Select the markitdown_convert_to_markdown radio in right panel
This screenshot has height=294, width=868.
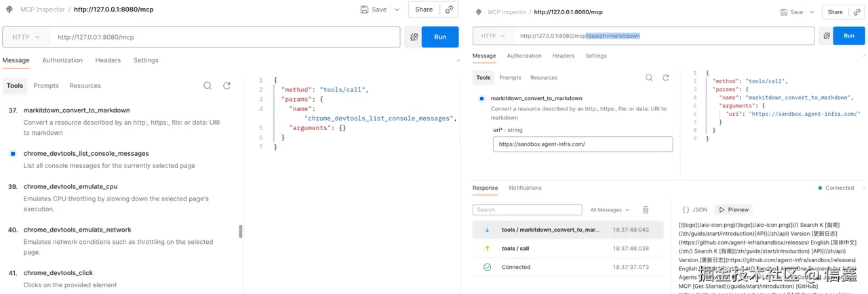pyautogui.click(x=481, y=98)
